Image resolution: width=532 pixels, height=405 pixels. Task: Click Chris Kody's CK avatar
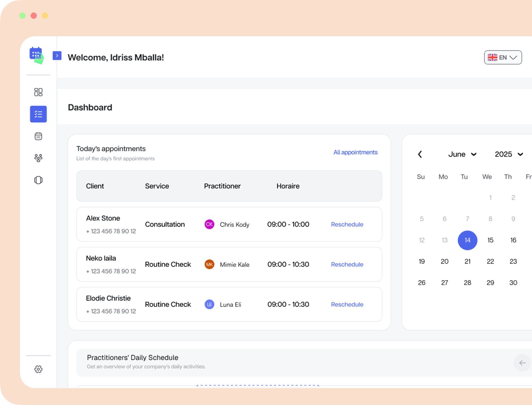[x=209, y=224]
